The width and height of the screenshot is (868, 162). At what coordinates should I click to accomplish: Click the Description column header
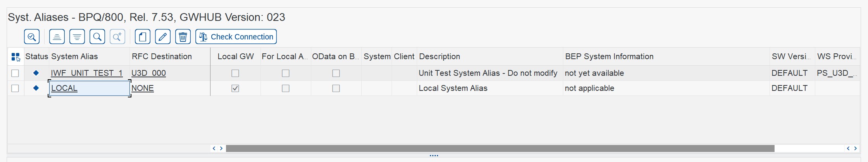point(440,56)
